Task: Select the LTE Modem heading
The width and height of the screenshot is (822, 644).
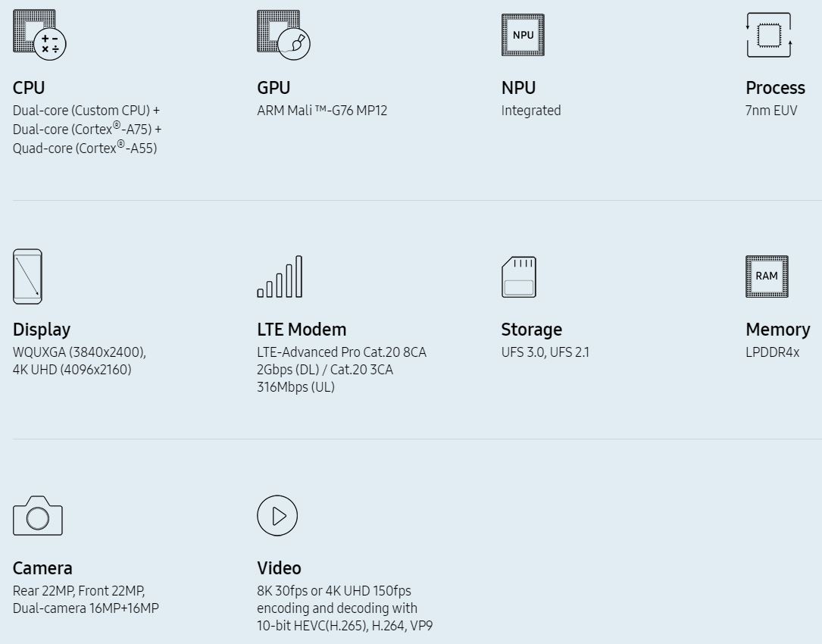Action: [302, 330]
